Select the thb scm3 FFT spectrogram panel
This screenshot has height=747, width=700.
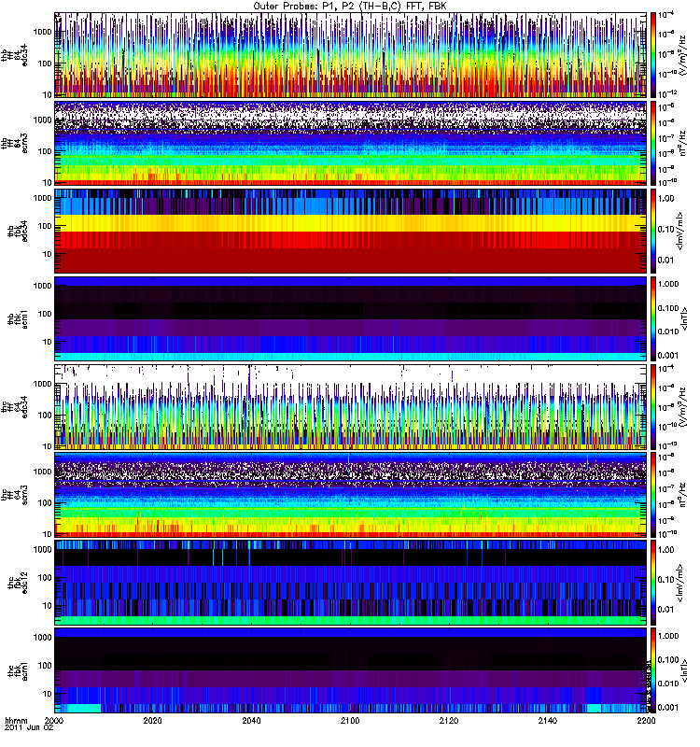click(351, 142)
